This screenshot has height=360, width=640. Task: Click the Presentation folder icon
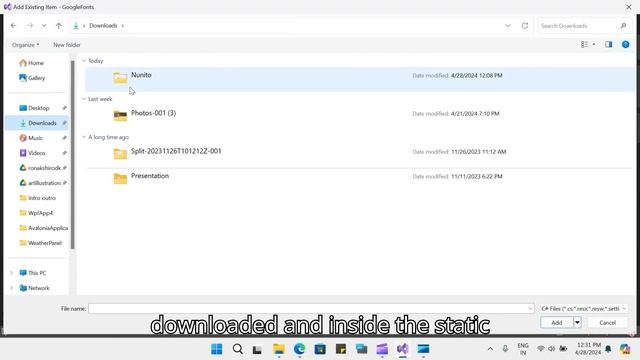coord(120,178)
